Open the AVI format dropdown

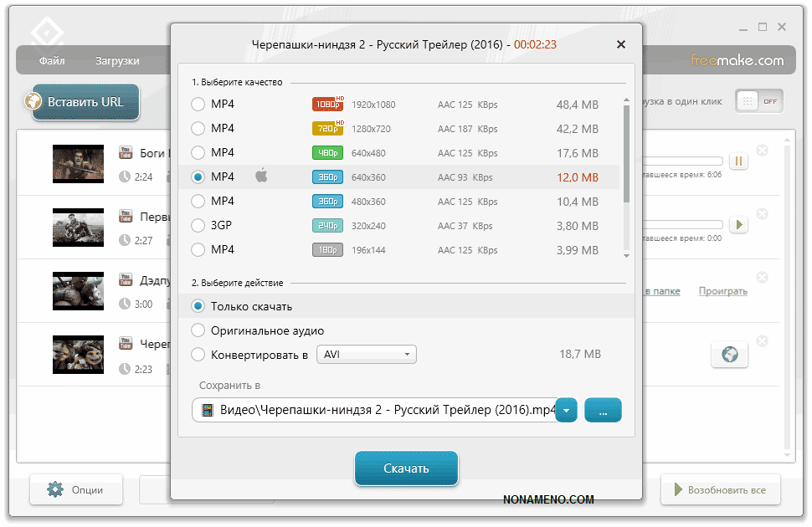[x=366, y=355]
